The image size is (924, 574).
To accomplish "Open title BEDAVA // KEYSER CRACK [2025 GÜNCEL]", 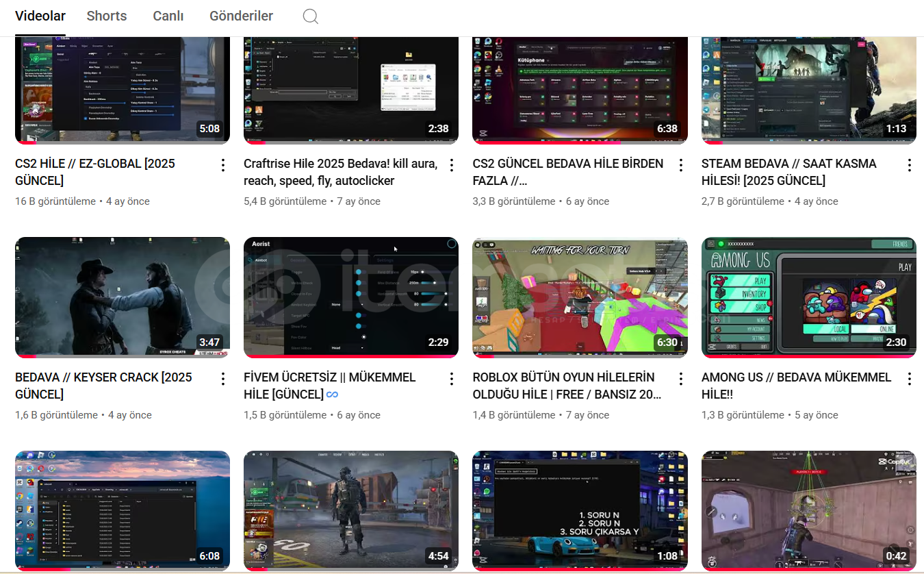I will [x=103, y=386].
